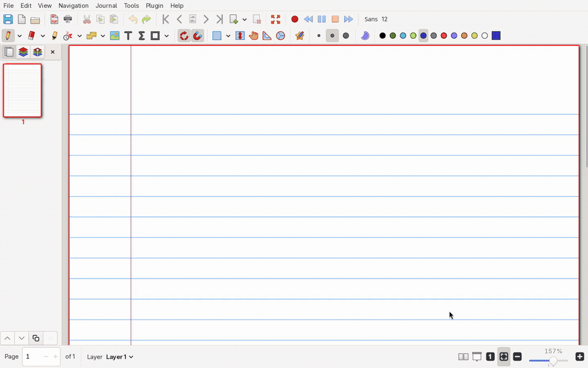Screen dimensions: 588x368
Task: Open the Edit menu
Action: (26, 6)
